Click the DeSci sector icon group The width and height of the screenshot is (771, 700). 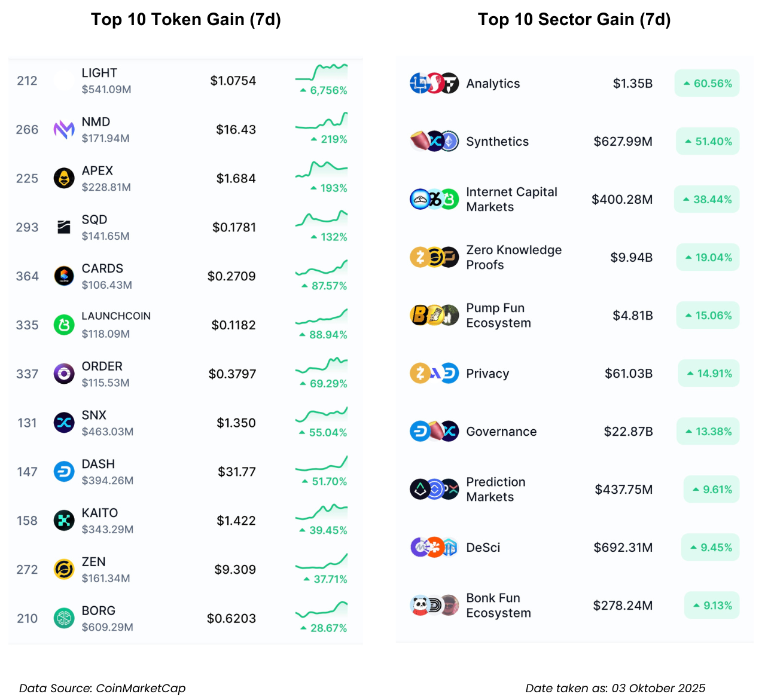(434, 547)
